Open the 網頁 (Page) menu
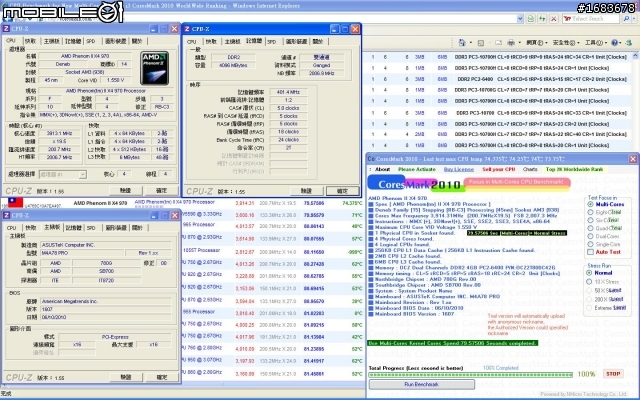The width and height of the screenshot is (640, 400). (536, 42)
